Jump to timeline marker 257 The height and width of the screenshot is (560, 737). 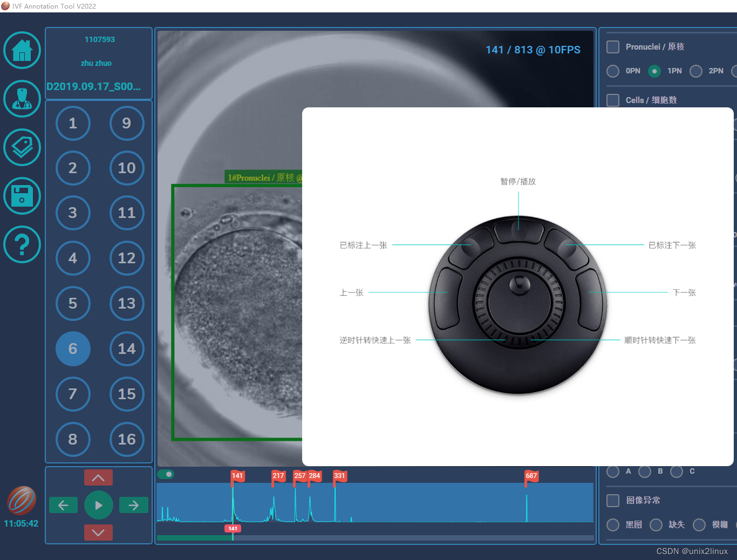point(300,476)
